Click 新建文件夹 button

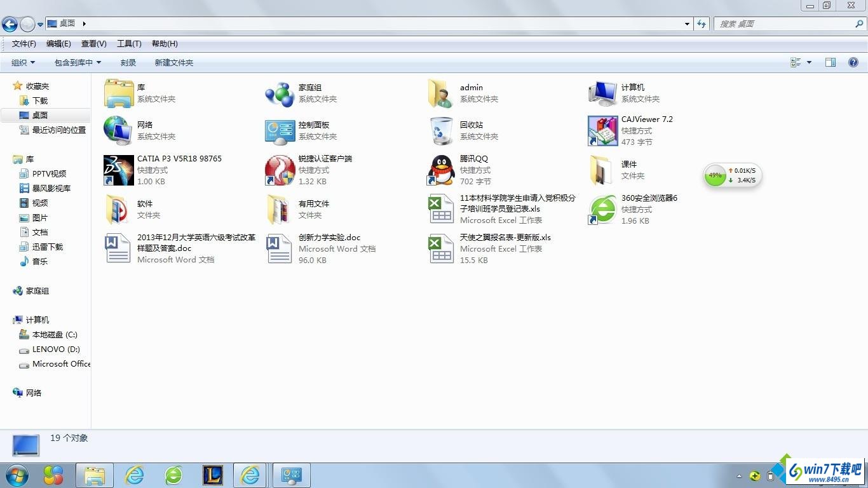pyautogui.click(x=174, y=62)
